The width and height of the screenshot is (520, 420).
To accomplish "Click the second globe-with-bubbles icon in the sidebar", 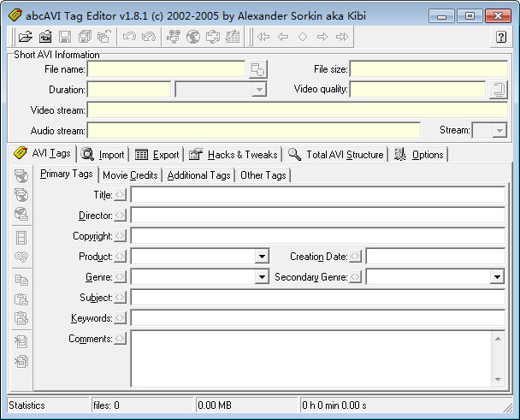I will pos(21,195).
